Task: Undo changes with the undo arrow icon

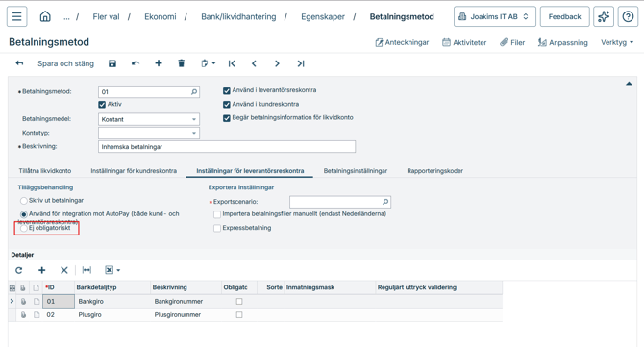Action: (136, 63)
